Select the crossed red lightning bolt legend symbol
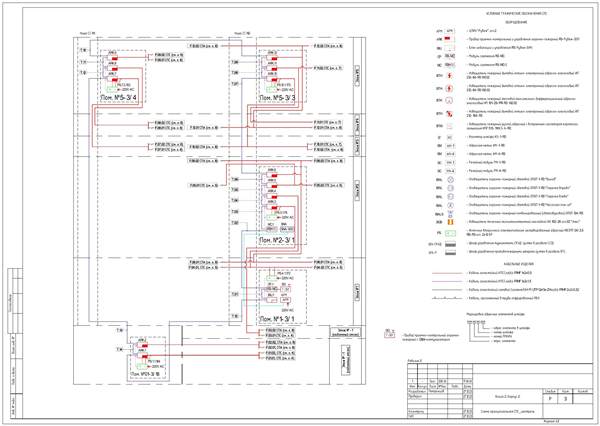 (x=450, y=114)
